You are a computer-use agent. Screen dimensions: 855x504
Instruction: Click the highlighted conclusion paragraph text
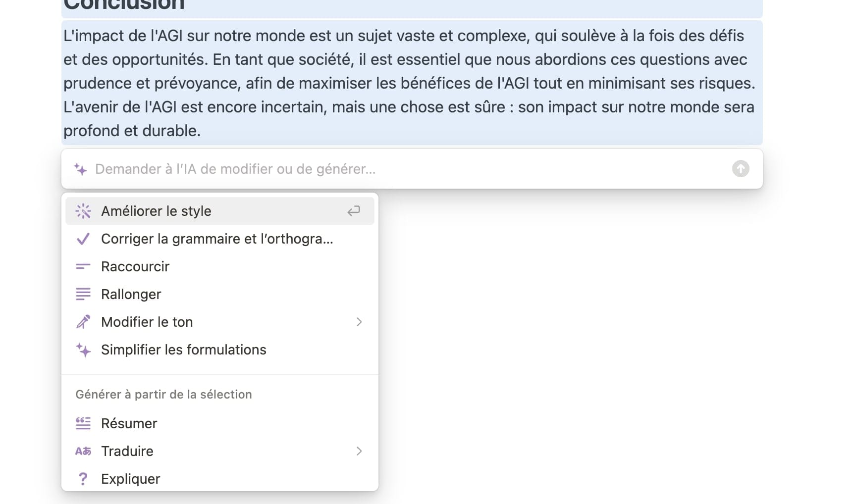tap(411, 83)
